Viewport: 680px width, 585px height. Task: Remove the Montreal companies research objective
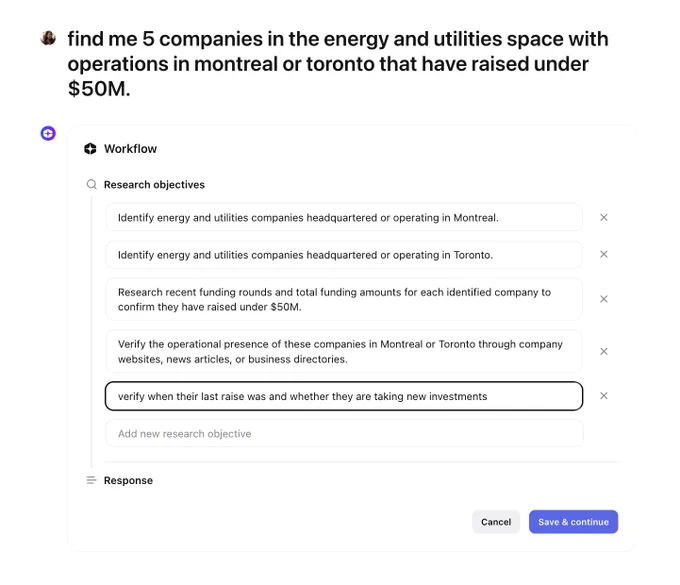604,217
